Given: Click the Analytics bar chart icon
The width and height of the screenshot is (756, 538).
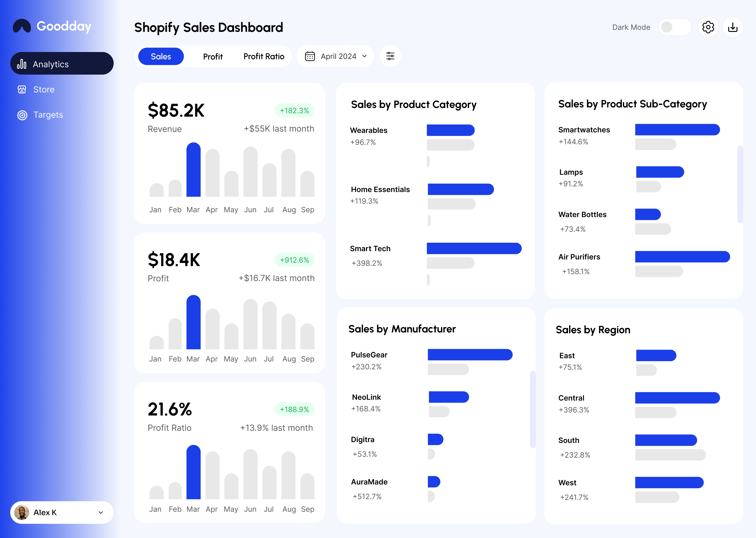Looking at the screenshot, I should [x=22, y=64].
